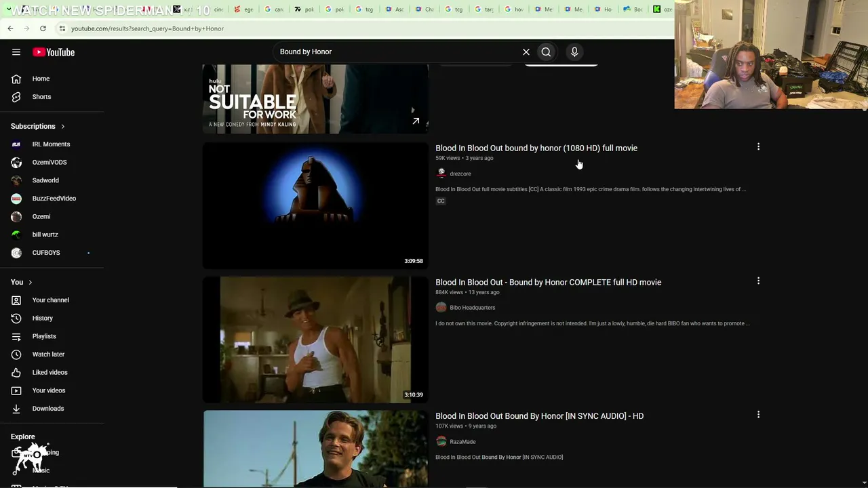The width and height of the screenshot is (868, 488).
Task: Click the Bibo Headquarters channel avatar
Action: (441, 308)
